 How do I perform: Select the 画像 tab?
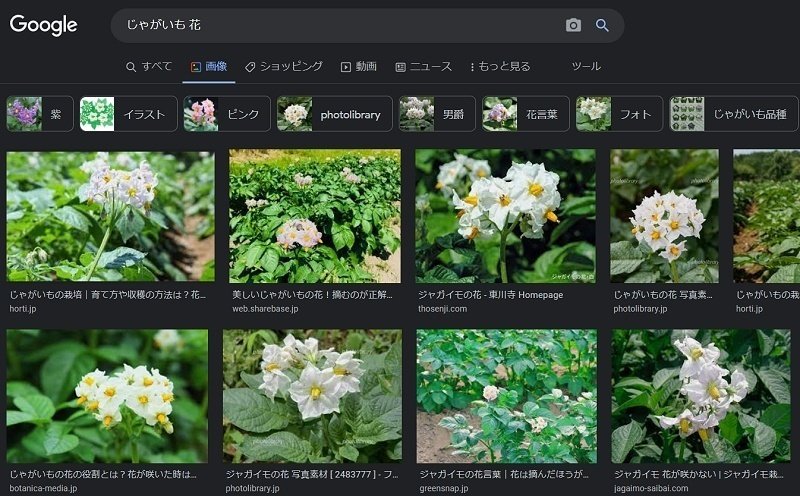click(209, 66)
